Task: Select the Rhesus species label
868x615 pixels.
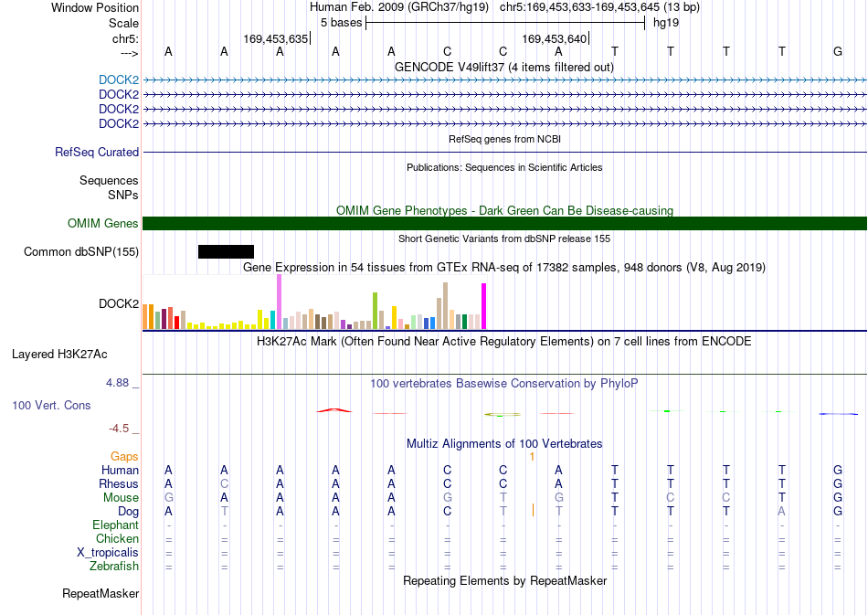Action: tap(119, 483)
